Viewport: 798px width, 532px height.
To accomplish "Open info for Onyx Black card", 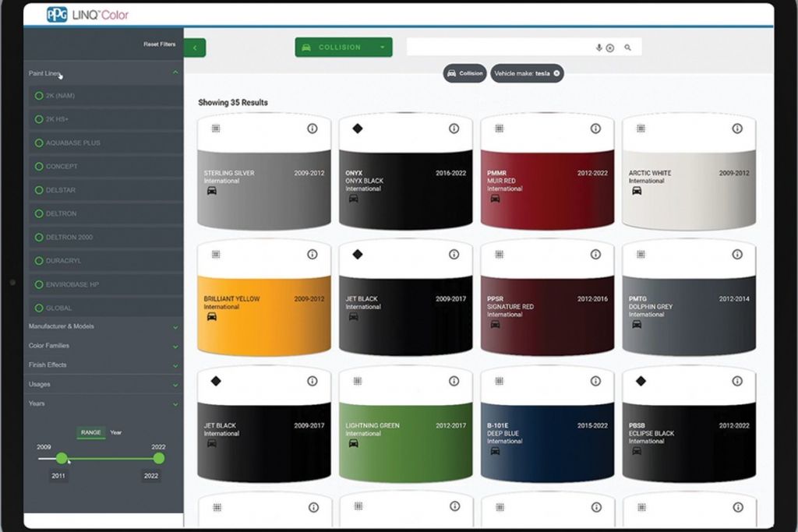I will coord(454,129).
